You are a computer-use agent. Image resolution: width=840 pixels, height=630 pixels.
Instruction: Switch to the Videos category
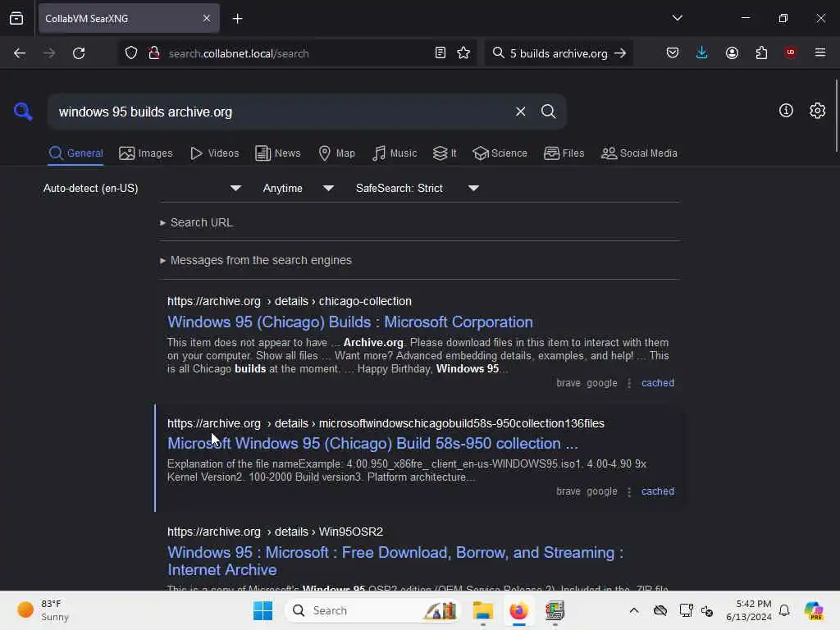pyautogui.click(x=214, y=153)
